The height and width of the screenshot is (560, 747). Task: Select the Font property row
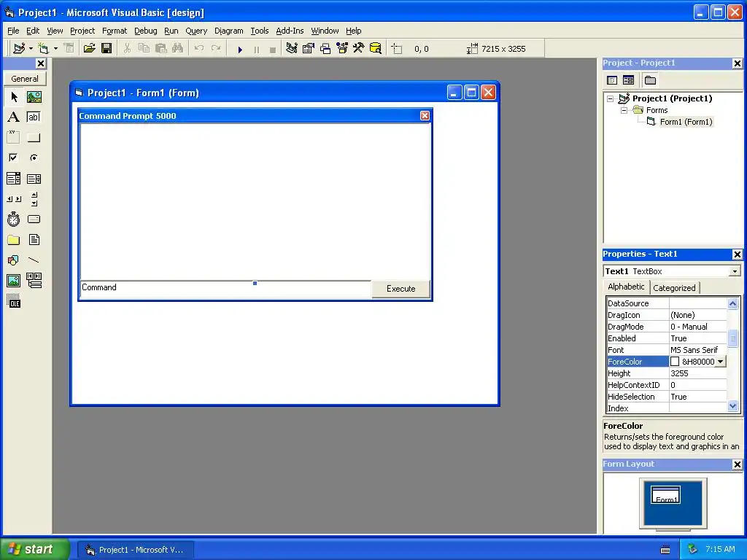[667, 350]
